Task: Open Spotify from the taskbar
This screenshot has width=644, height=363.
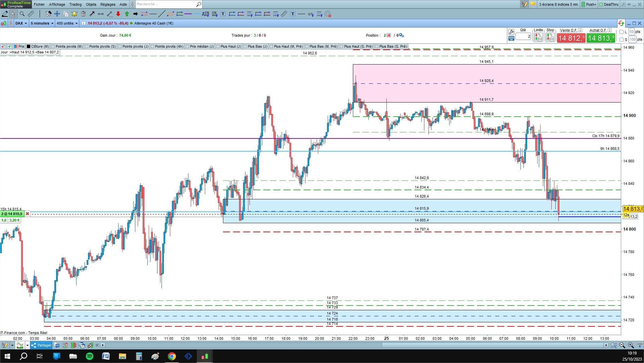Action: click(90, 356)
